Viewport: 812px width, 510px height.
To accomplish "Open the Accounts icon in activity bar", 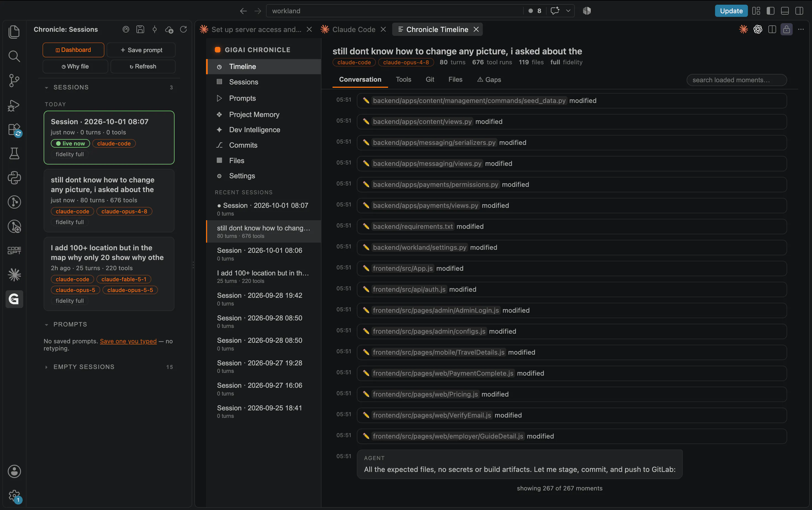I will (14, 471).
